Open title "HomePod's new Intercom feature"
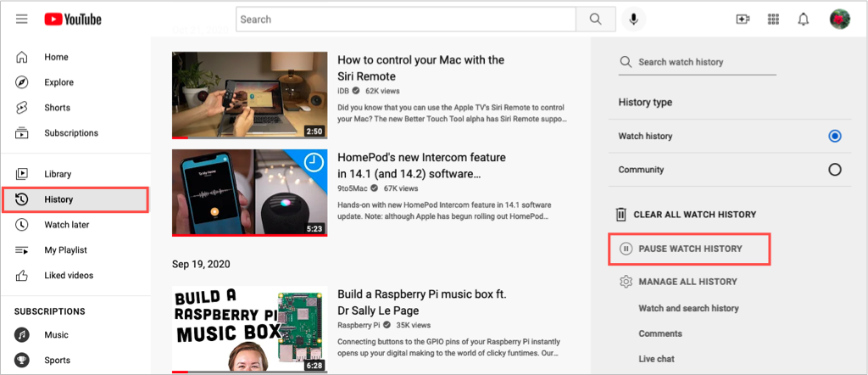This screenshot has height=375, width=868. [421, 165]
